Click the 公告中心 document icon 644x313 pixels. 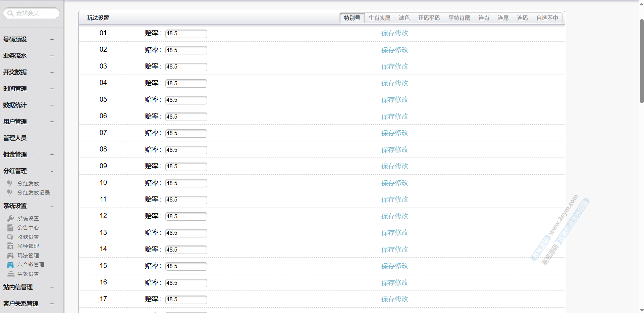coord(10,228)
